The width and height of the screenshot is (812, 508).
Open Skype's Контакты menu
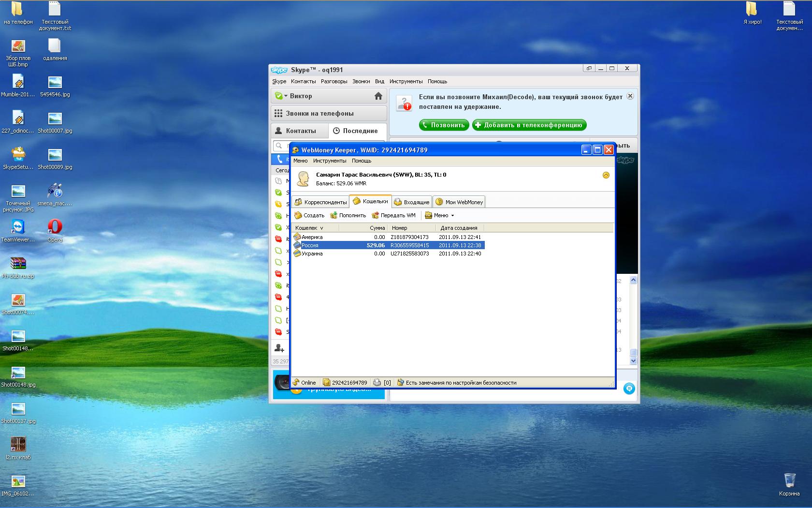coord(304,81)
